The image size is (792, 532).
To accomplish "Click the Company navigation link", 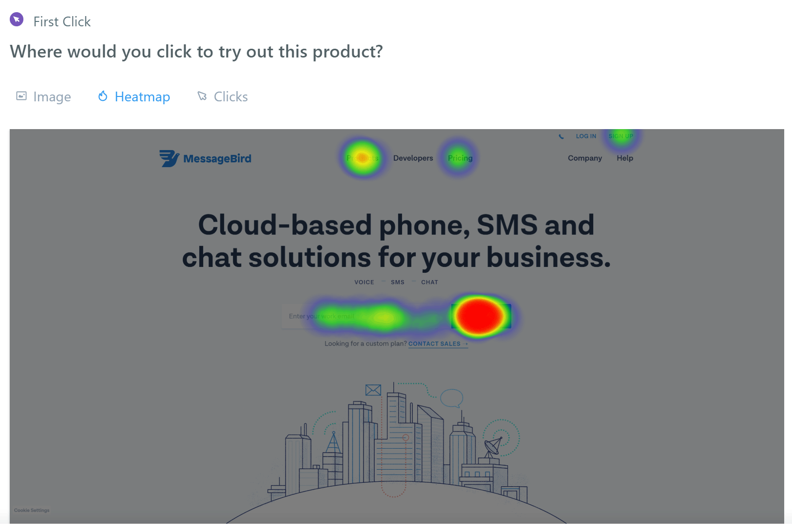I will tap(584, 158).
